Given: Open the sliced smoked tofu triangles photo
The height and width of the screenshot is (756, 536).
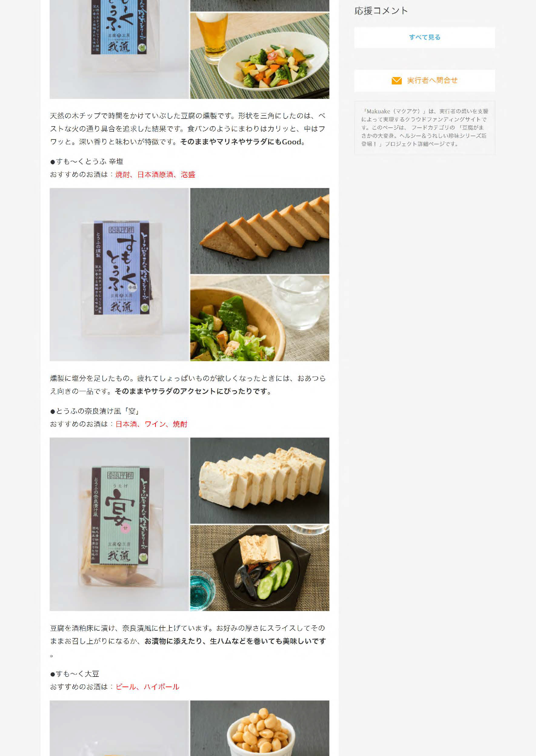Looking at the screenshot, I should [259, 231].
